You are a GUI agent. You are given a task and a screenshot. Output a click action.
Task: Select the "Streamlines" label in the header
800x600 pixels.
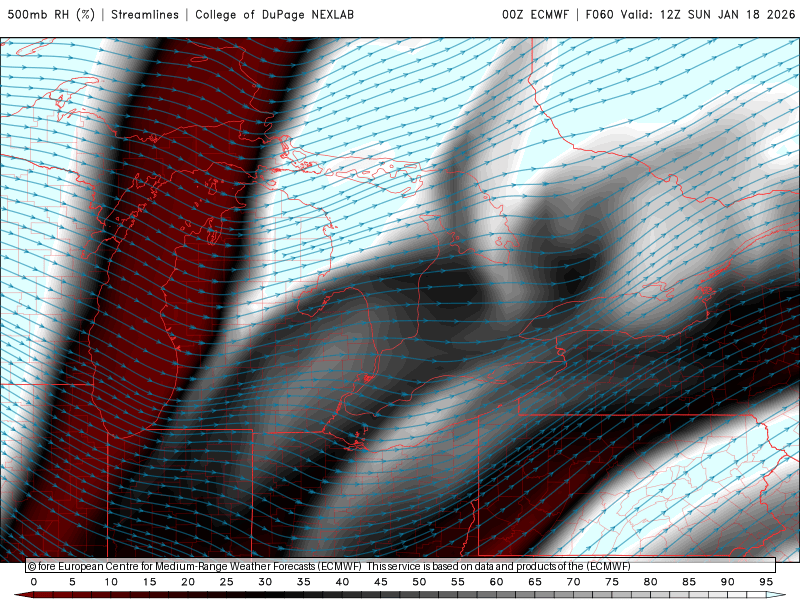[x=145, y=15]
